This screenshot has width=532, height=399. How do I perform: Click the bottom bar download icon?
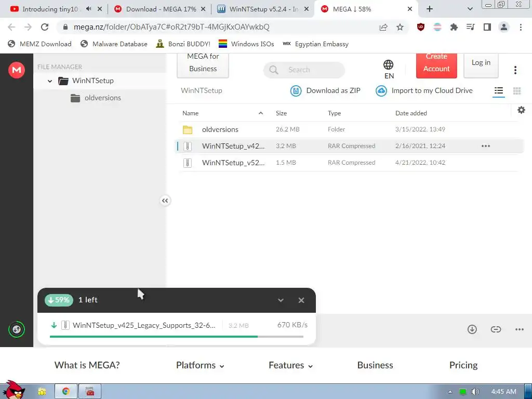[472, 329]
